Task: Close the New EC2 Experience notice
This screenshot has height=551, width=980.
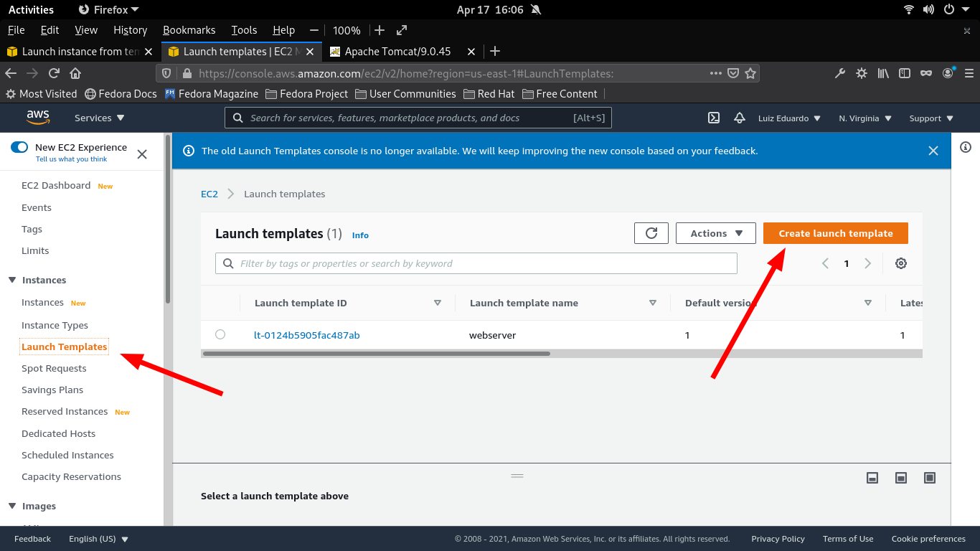Action: tap(142, 154)
